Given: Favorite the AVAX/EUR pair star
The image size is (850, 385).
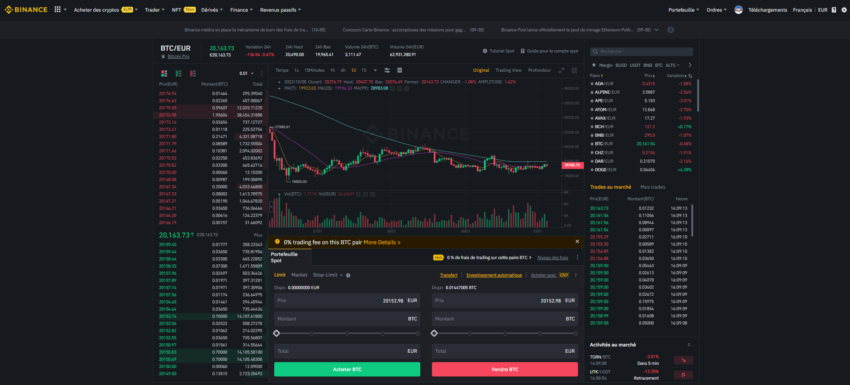Looking at the screenshot, I should coord(592,118).
